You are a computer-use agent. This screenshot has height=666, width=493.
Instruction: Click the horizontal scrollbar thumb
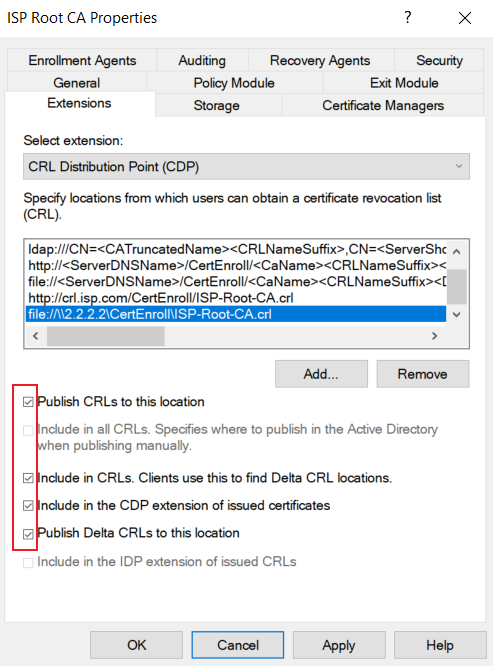(x=106, y=336)
